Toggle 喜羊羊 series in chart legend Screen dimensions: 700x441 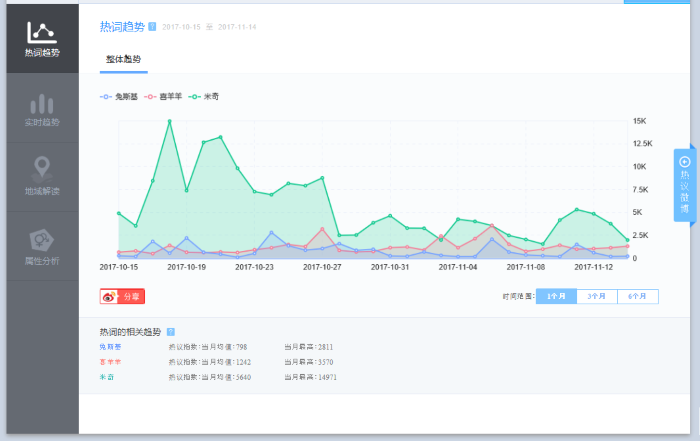click(x=164, y=96)
